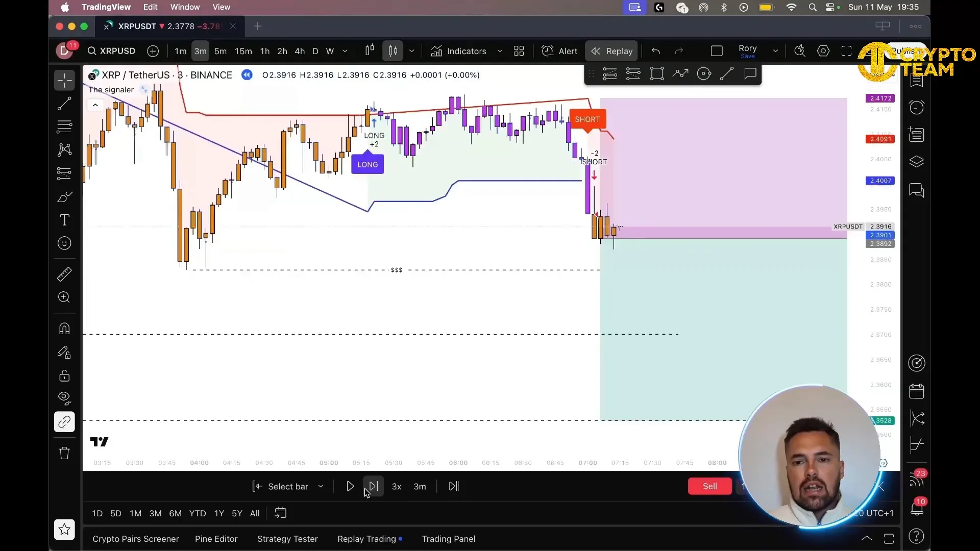Open chart settings hexagon icon
Screen dimensions: 980x551
(823, 51)
